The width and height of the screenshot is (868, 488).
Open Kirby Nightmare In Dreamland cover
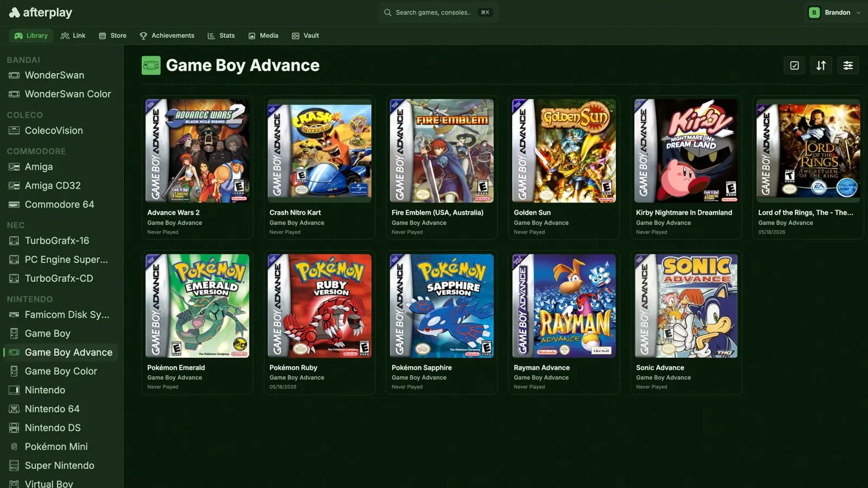686,151
